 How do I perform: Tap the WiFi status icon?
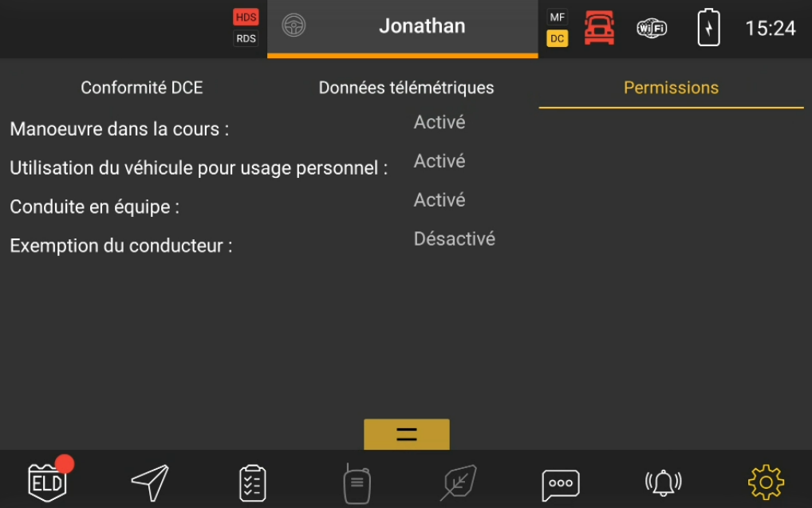click(652, 29)
